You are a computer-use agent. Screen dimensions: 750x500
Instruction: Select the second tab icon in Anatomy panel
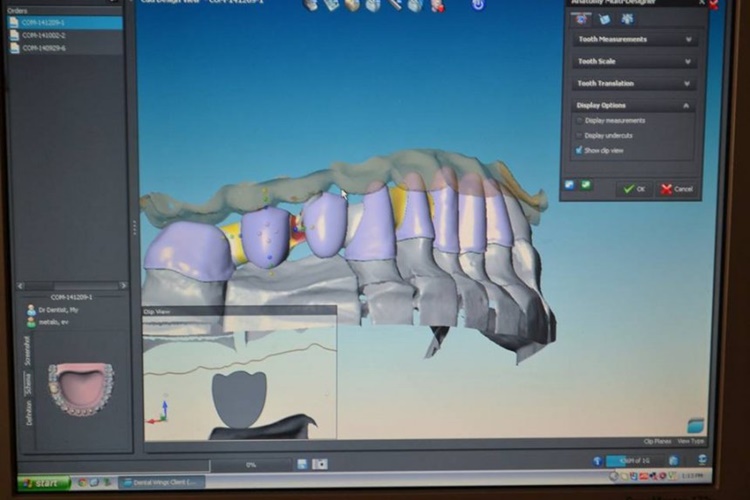coord(604,18)
